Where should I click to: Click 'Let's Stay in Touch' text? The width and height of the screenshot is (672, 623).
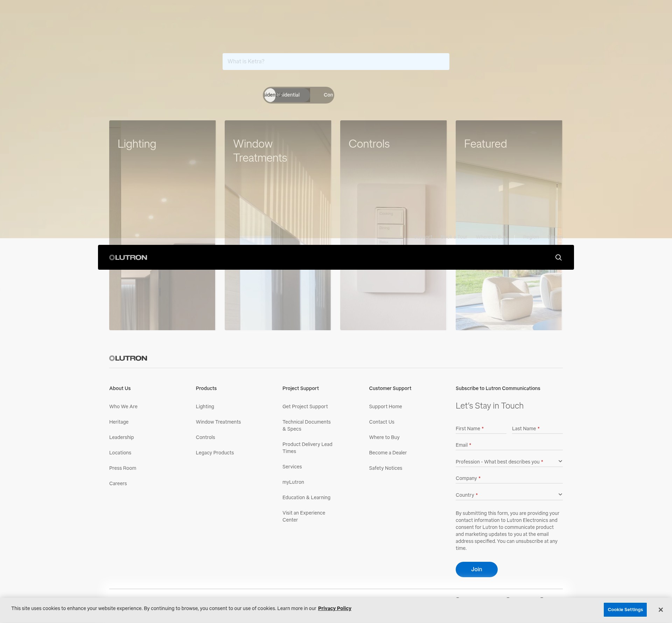[x=489, y=406]
